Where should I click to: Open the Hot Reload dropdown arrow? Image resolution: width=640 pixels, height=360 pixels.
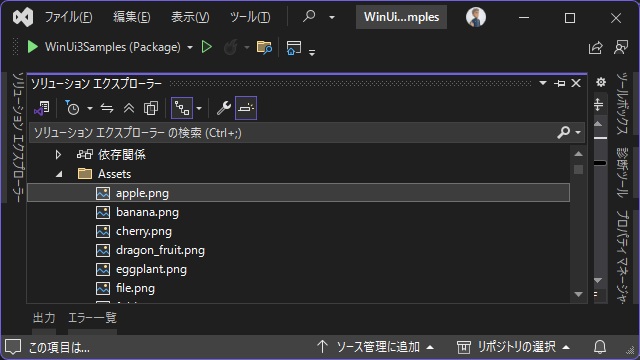247,48
